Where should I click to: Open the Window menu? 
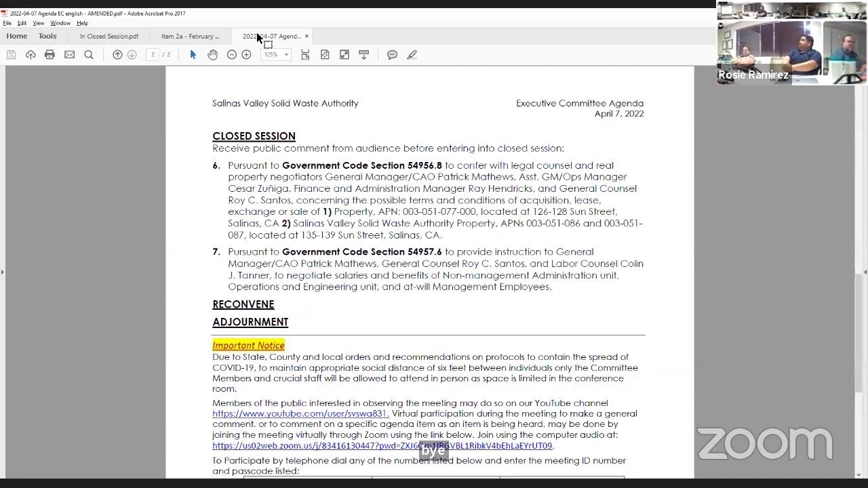(60, 23)
